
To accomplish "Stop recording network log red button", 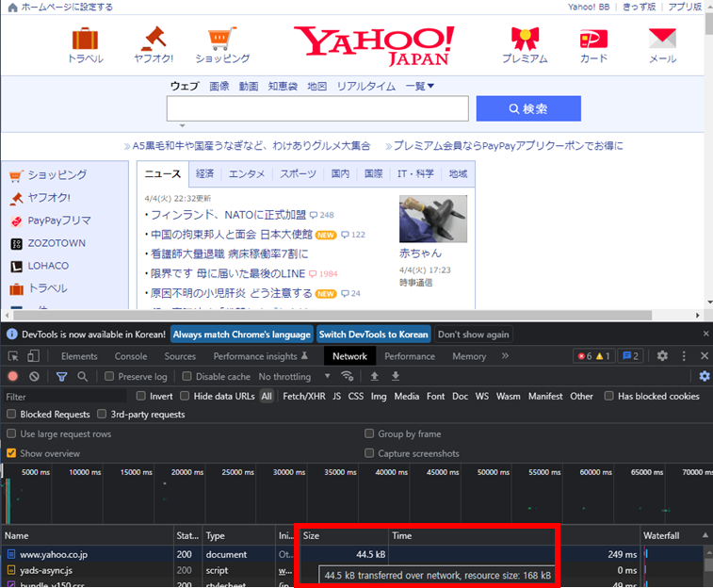I will [x=13, y=376].
